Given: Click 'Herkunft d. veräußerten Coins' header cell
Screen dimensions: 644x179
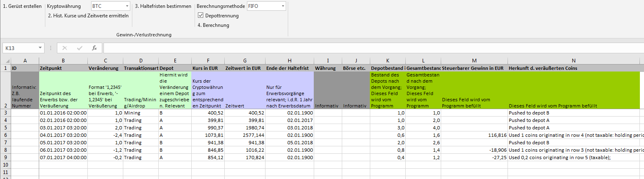Looking at the screenshot, I should click(573, 68).
